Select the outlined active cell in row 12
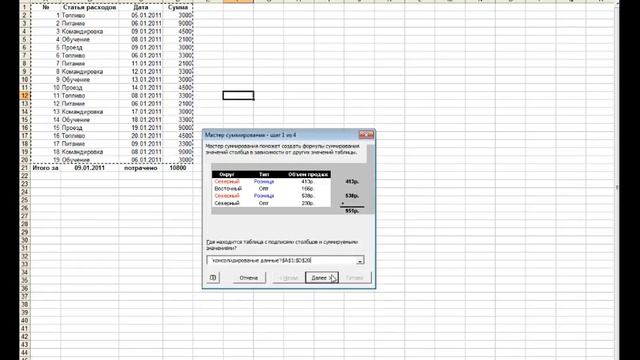Image resolution: width=640 pixels, height=360 pixels. pyautogui.click(x=238, y=96)
